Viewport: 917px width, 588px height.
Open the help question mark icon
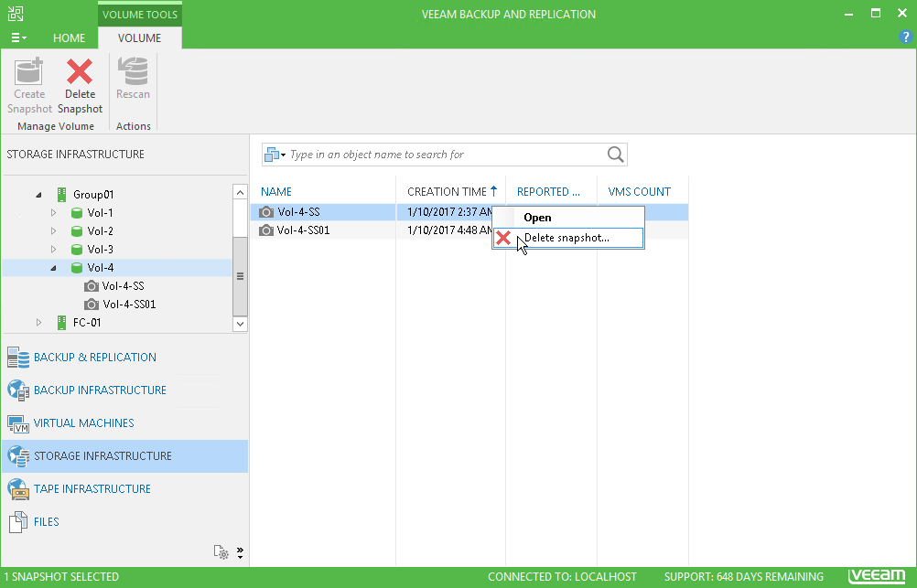click(x=905, y=37)
